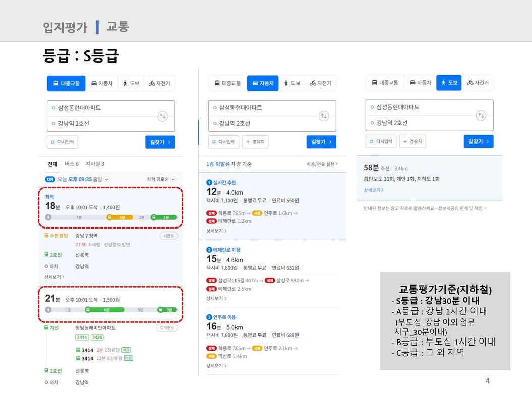
Task: Add a 경유지 in the walking panel
Action: (412, 141)
